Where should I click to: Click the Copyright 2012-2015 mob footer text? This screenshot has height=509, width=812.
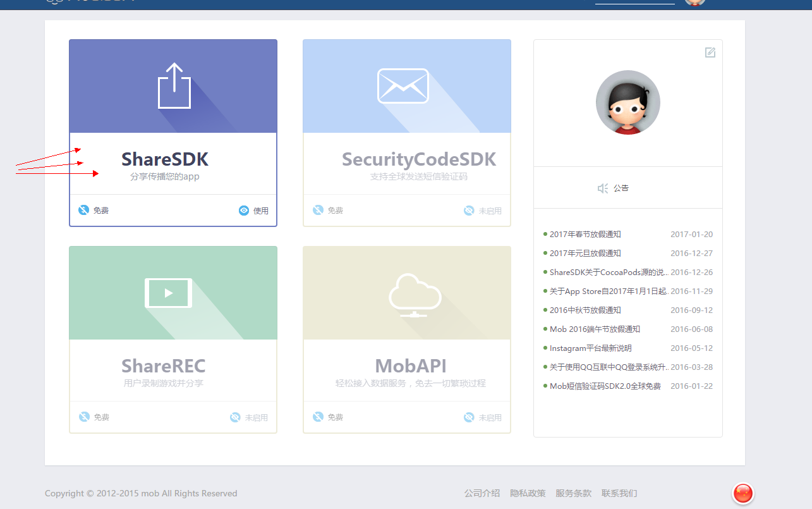tap(141, 493)
